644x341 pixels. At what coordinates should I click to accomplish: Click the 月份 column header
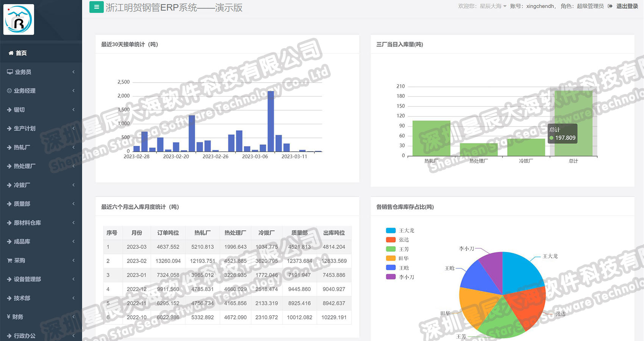137,233
